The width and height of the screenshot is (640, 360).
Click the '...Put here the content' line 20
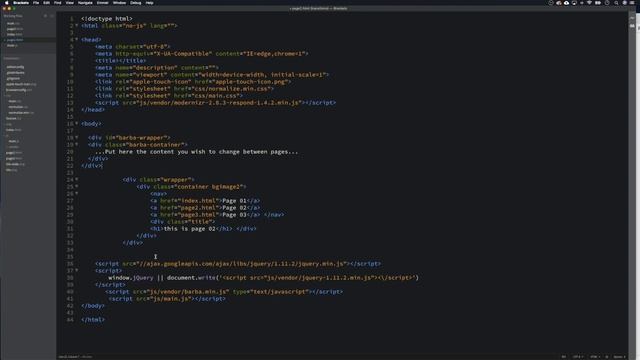tap(196, 151)
